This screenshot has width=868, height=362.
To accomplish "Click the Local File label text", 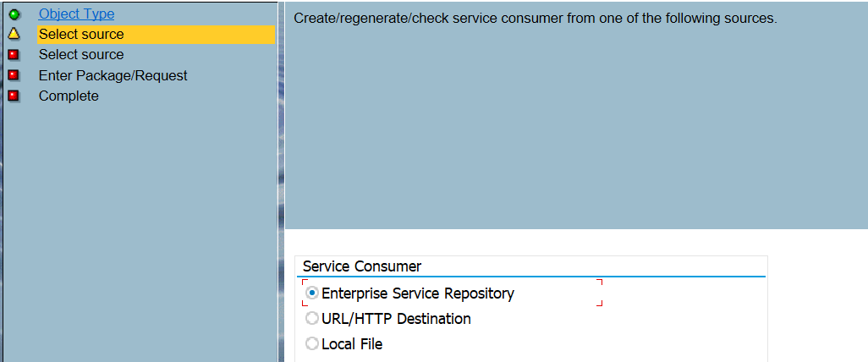I will (352, 344).
